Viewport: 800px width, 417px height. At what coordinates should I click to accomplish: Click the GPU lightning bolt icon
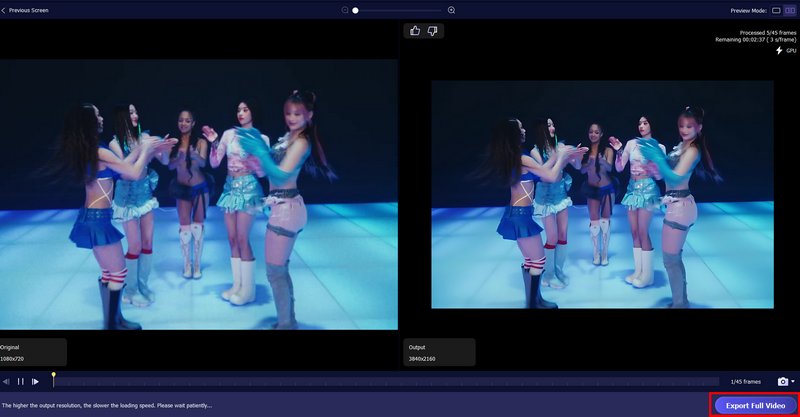coord(779,50)
